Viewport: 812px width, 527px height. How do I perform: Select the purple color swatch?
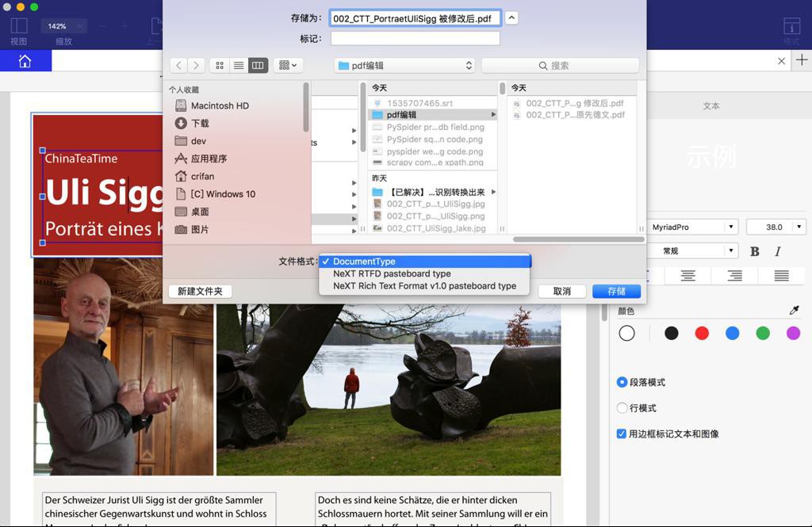[x=793, y=334]
